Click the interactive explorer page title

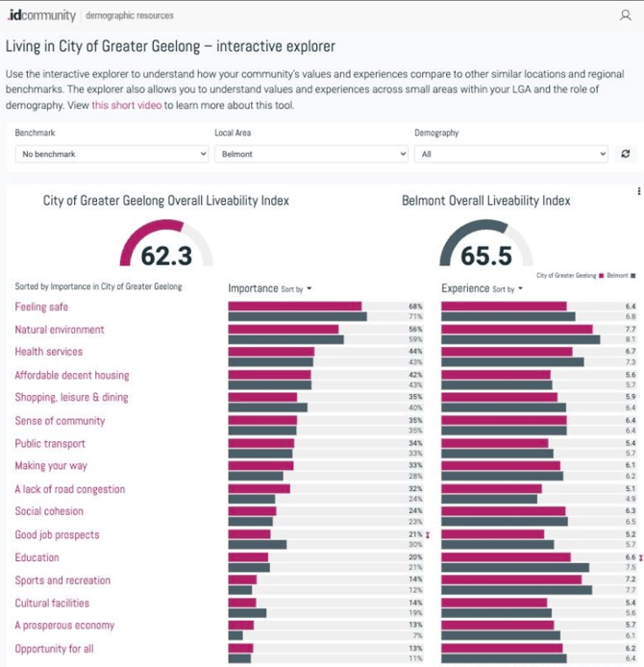[x=170, y=46]
